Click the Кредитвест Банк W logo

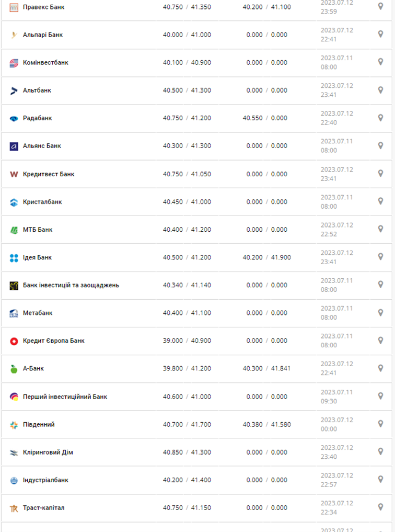(14, 174)
